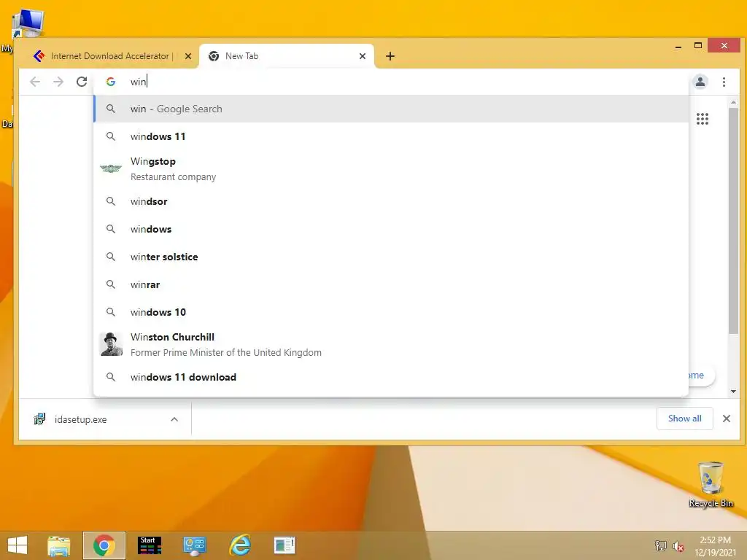This screenshot has height=560, width=747.
Task: Open the Winston Churchill suggestion
Action: (x=391, y=345)
